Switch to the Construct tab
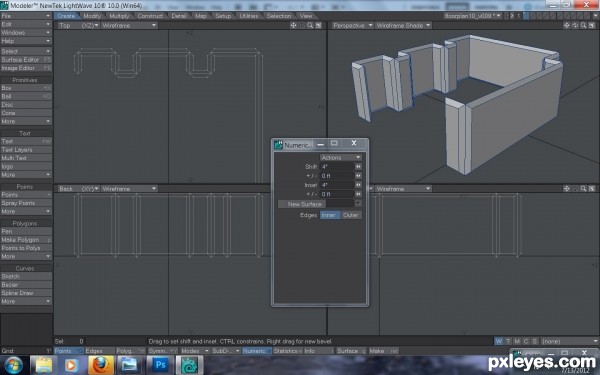 click(150, 16)
